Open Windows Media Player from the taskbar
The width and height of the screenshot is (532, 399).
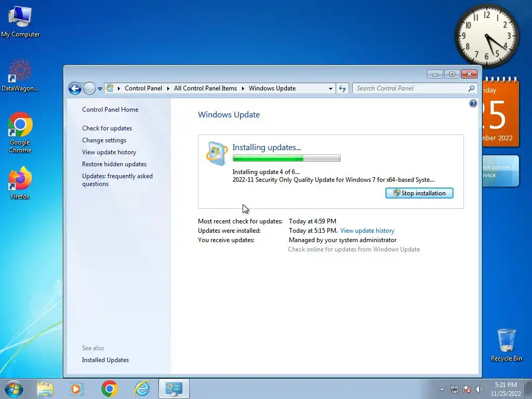pos(77,389)
